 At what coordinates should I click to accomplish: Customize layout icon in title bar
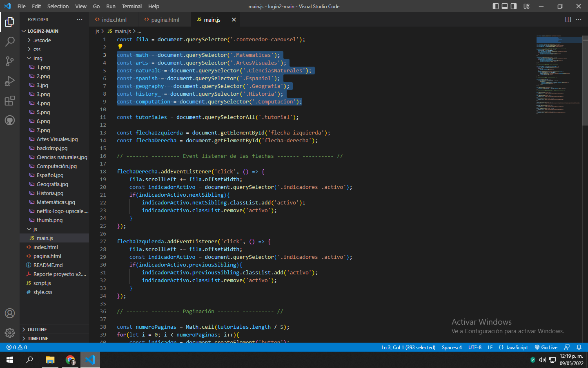click(527, 6)
